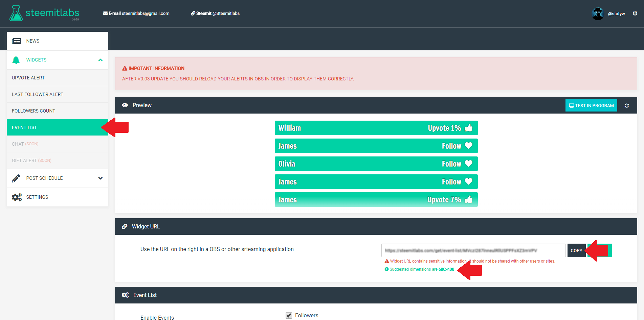Click the William Upvote 1% event row
Screen dimensions: 644x320
(376, 128)
